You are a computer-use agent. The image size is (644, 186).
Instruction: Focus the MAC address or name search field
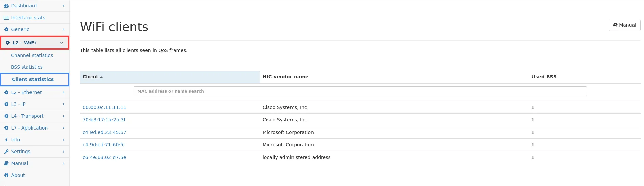[360, 91]
